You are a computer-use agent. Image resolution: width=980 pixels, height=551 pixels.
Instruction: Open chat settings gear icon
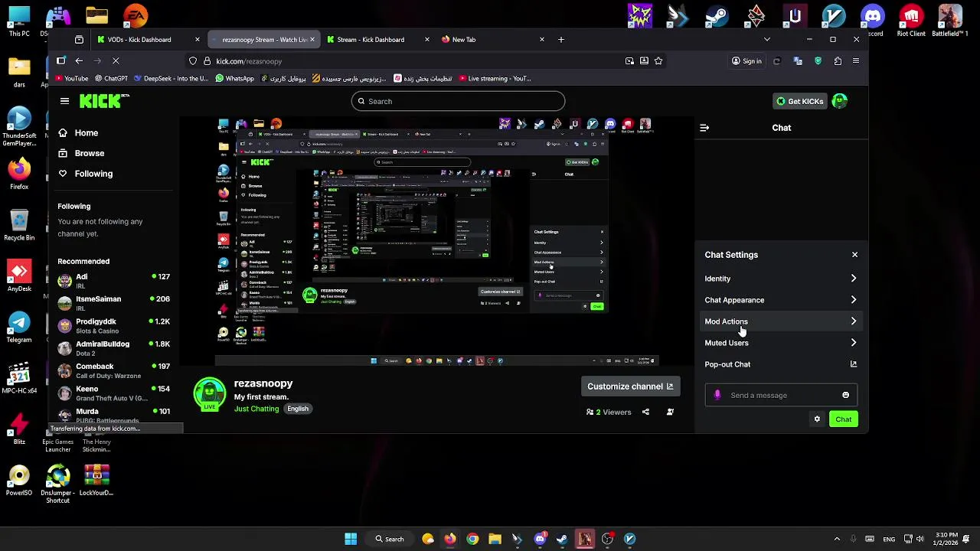pos(817,419)
